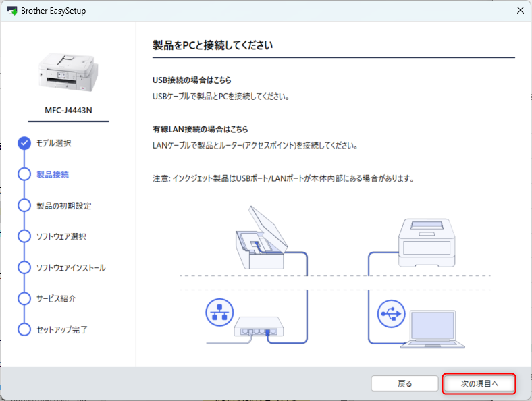The width and height of the screenshot is (532, 401).
Task: Select the ソフトウェアインストール step label
Action: click(71, 268)
